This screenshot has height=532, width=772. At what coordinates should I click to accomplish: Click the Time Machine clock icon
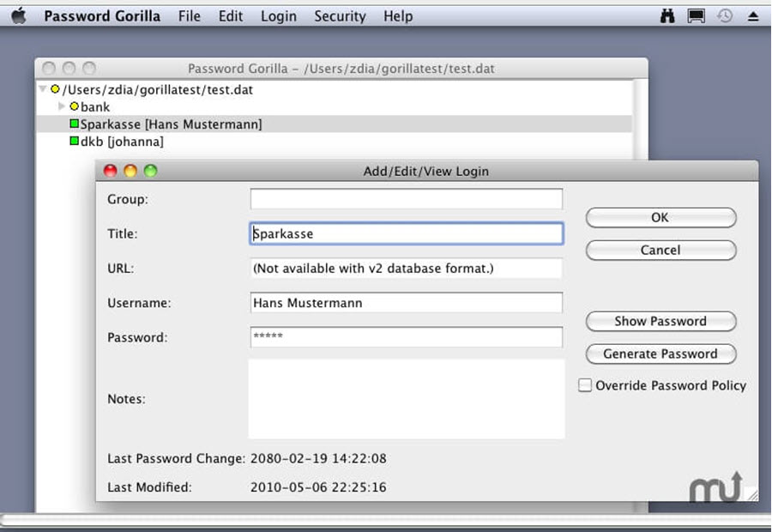(x=725, y=15)
